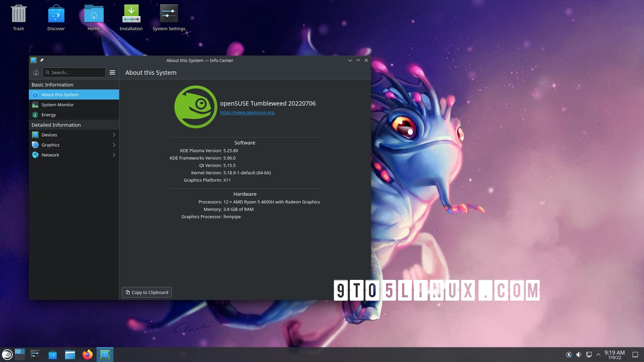The width and height of the screenshot is (644, 362).
Task: Select the KDE Plasma Version value "5.25.80"
Action: click(x=231, y=151)
